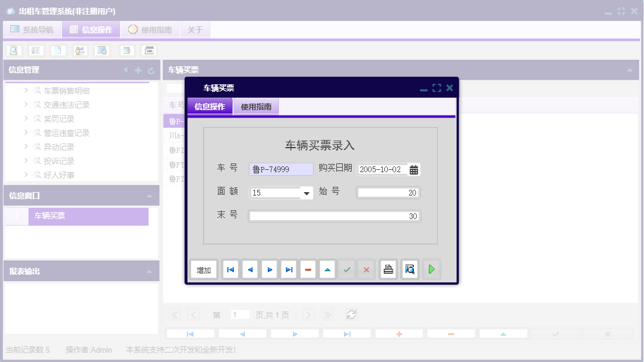Click the refresh icon near the page navigation
The height and width of the screenshot is (362, 644).
click(351, 315)
